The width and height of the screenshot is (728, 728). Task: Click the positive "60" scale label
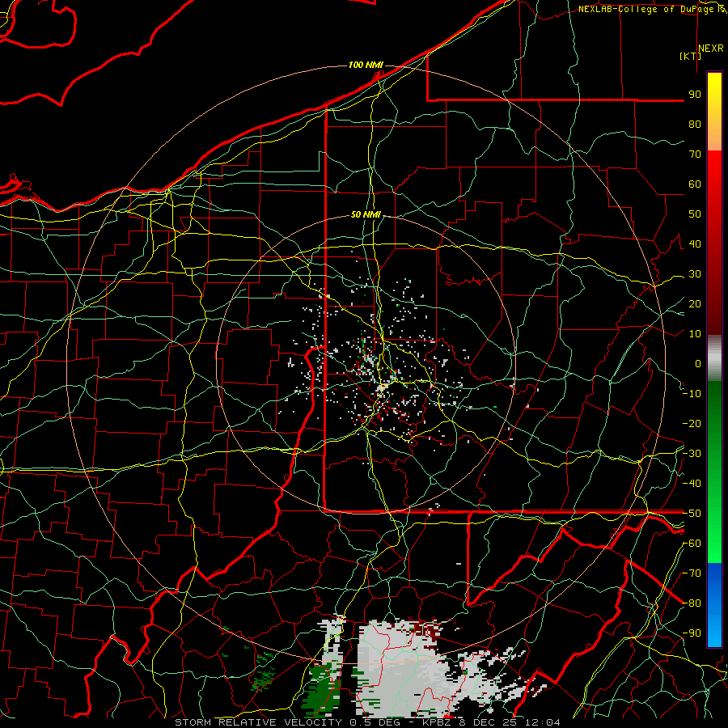pos(695,184)
